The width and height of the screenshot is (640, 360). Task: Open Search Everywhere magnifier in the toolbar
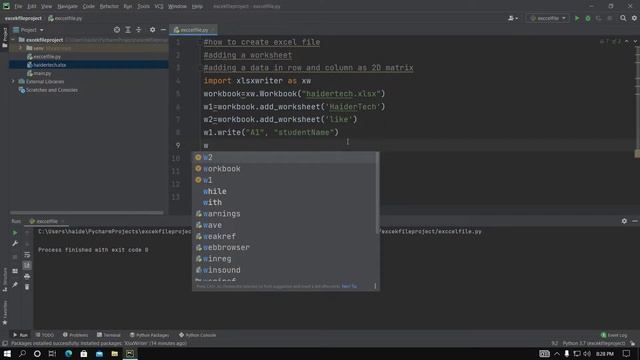click(x=623, y=18)
